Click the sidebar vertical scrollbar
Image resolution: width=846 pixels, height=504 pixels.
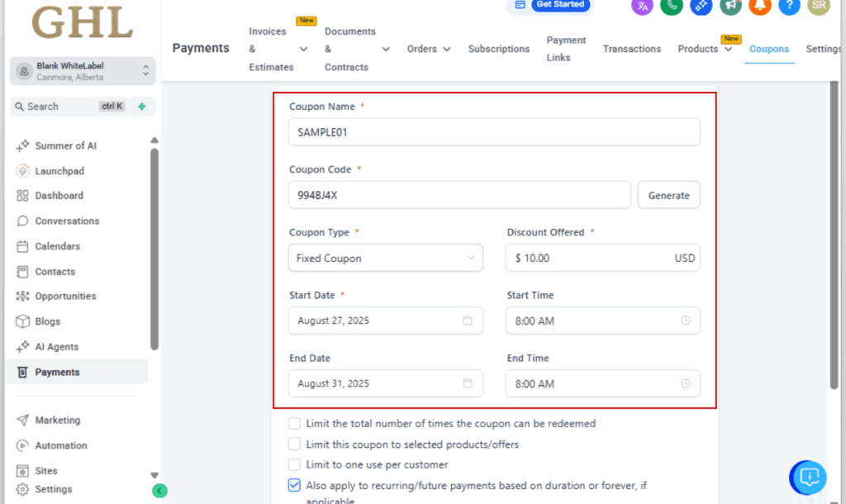(x=154, y=250)
